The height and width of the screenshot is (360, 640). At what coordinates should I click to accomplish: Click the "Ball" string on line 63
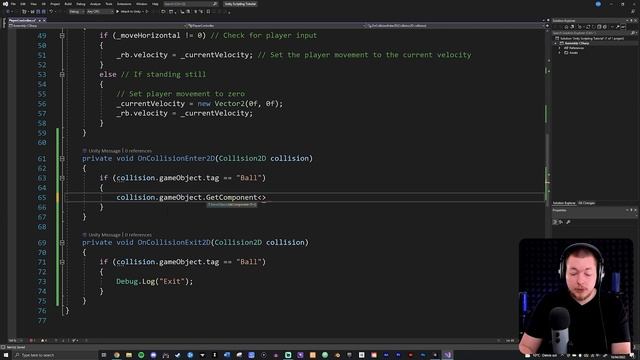[x=249, y=178]
